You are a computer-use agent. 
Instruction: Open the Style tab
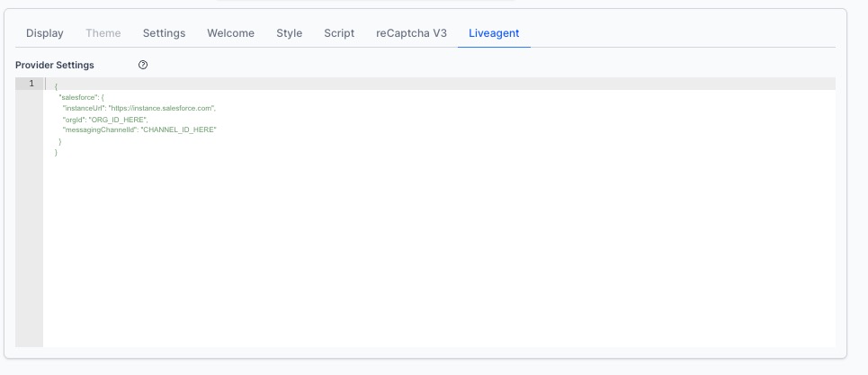pos(289,33)
